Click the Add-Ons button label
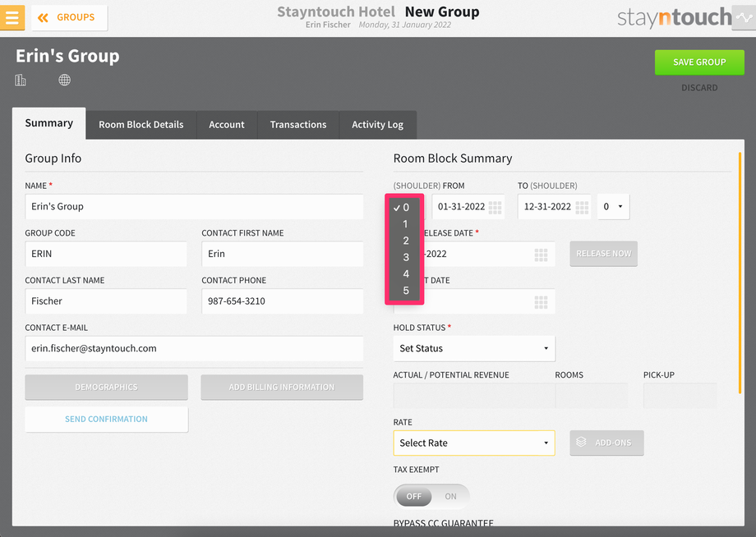Screen dimensions: 756x537 [613, 443]
